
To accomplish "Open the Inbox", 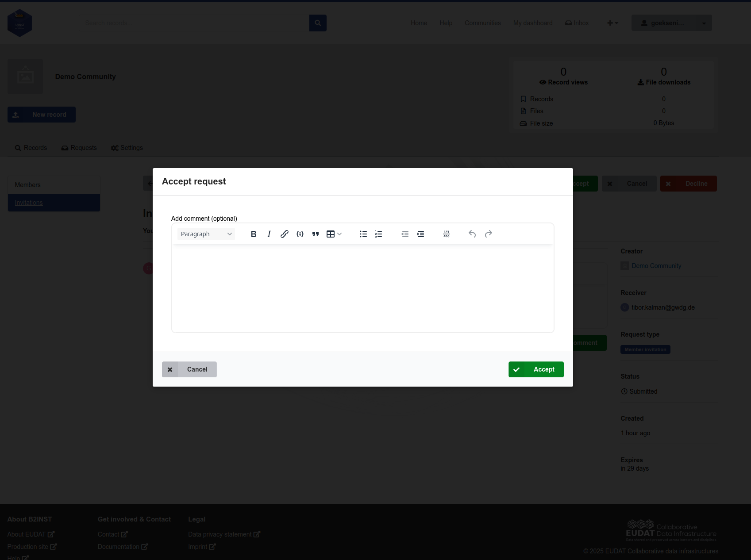I will pos(577,23).
